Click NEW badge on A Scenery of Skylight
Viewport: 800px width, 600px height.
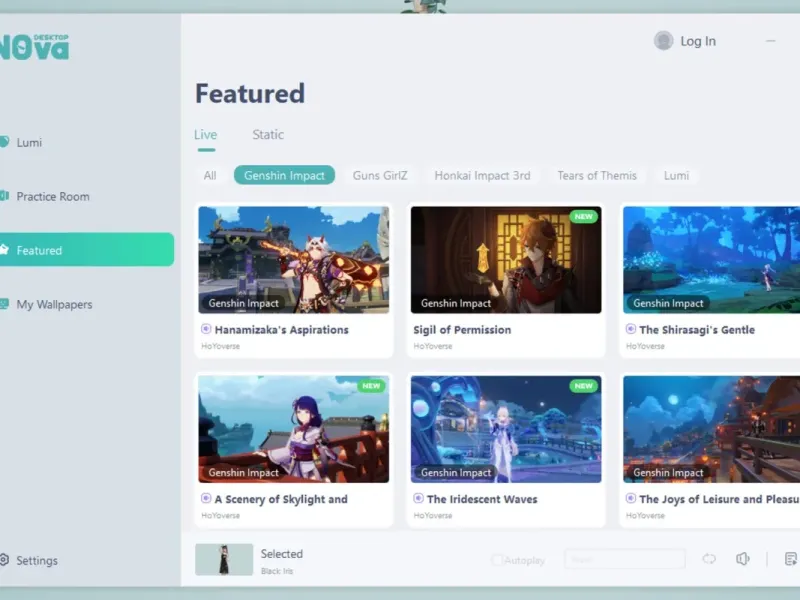[371, 386]
